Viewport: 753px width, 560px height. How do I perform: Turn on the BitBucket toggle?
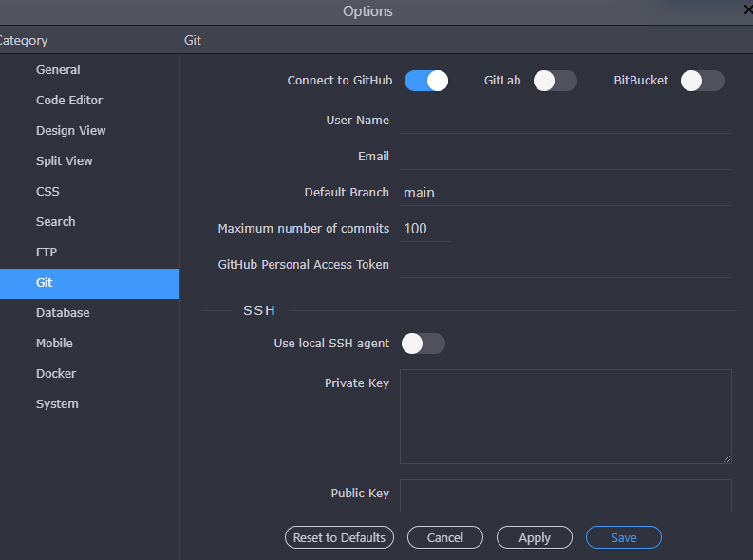(x=702, y=81)
